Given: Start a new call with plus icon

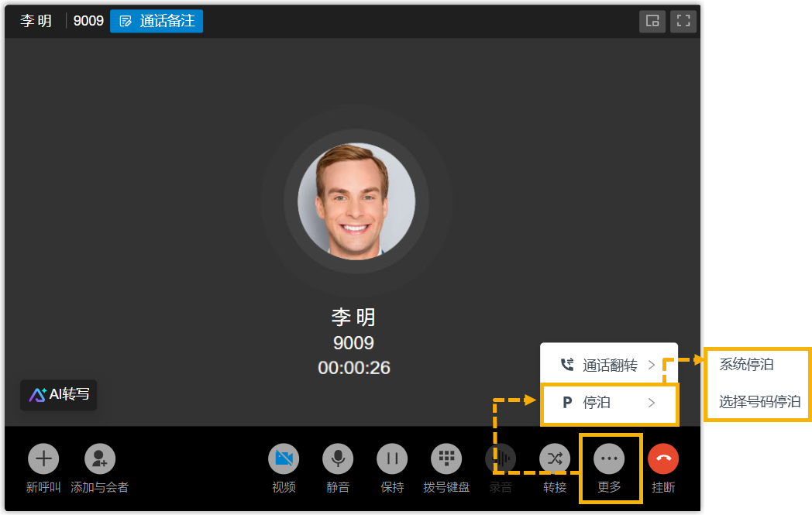Looking at the screenshot, I should (x=43, y=458).
